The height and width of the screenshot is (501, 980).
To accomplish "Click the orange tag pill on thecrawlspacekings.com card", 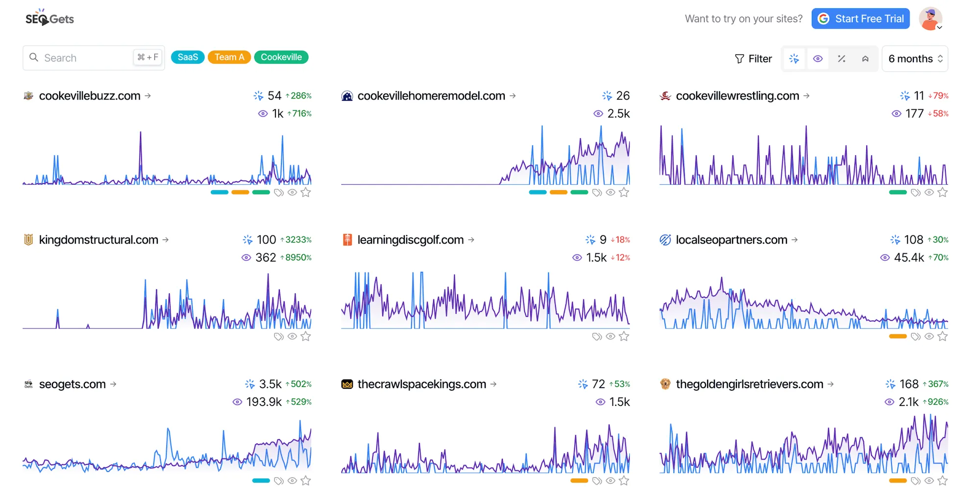I will [579, 481].
